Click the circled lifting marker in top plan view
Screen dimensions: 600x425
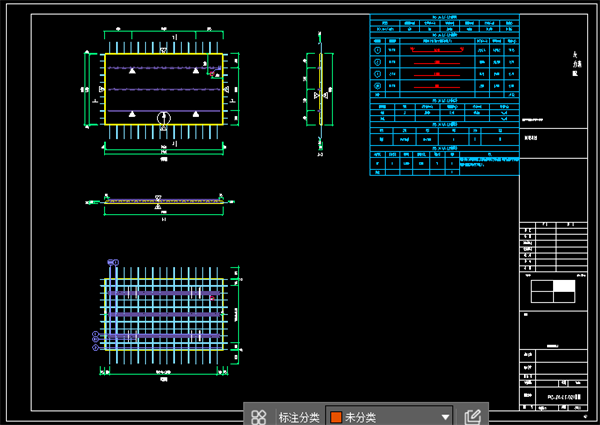[x=164, y=118]
